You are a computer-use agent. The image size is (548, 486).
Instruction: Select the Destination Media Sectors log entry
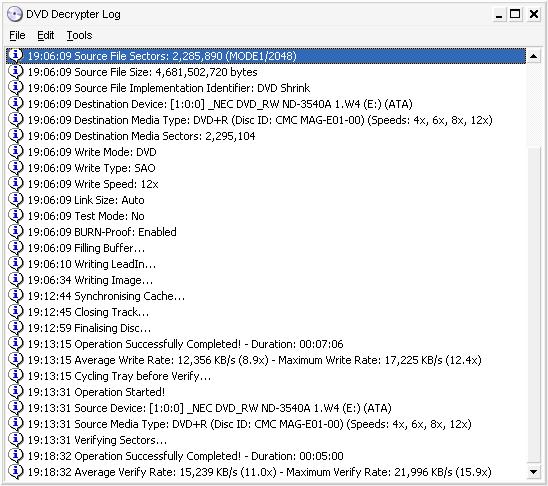tap(266, 136)
